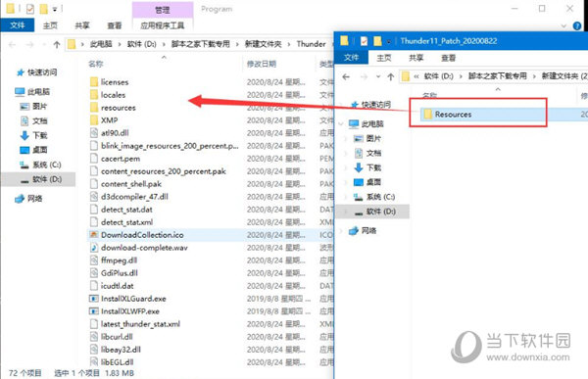
Task: Open 快速访问 in Thunder window sidebar
Action: (x=42, y=72)
